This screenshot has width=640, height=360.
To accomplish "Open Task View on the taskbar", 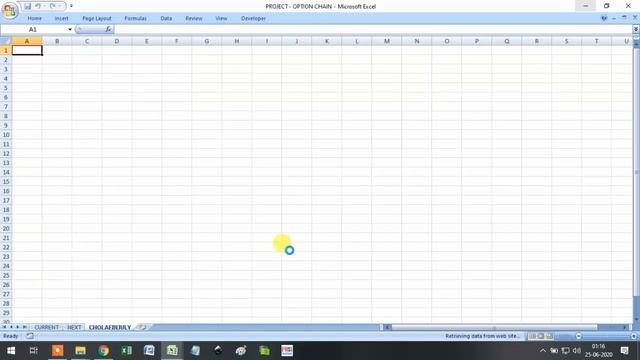I will 34,351.
